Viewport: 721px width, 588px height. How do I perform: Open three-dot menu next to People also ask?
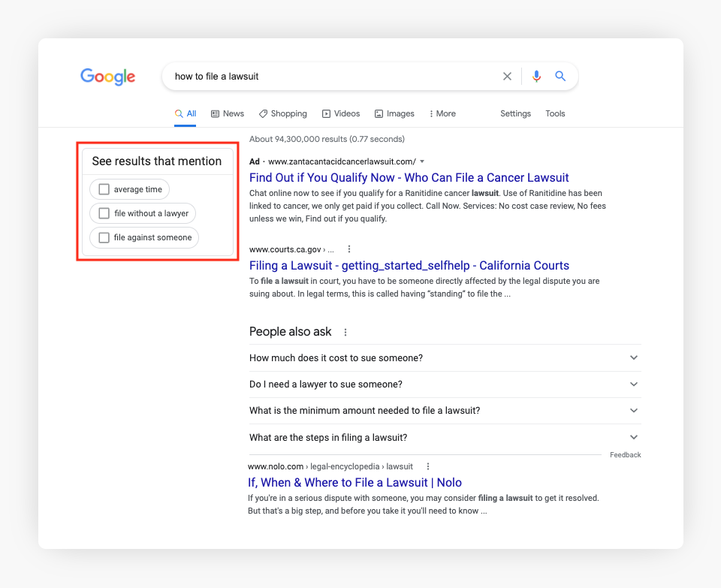[345, 332]
